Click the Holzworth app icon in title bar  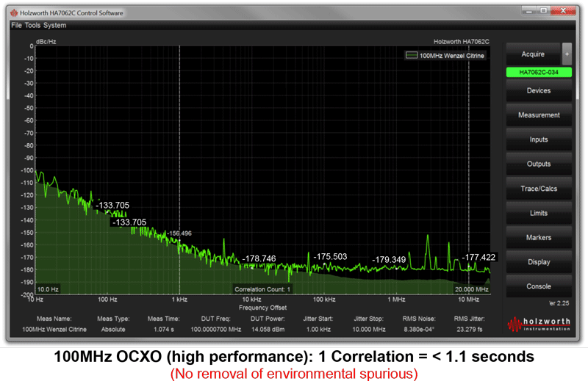point(14,12)
